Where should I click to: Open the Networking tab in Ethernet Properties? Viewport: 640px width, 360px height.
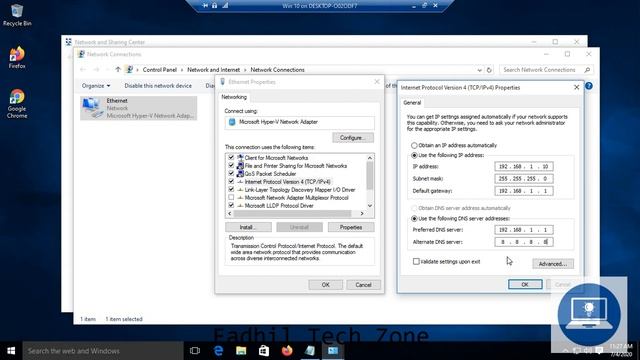(234, 97)
